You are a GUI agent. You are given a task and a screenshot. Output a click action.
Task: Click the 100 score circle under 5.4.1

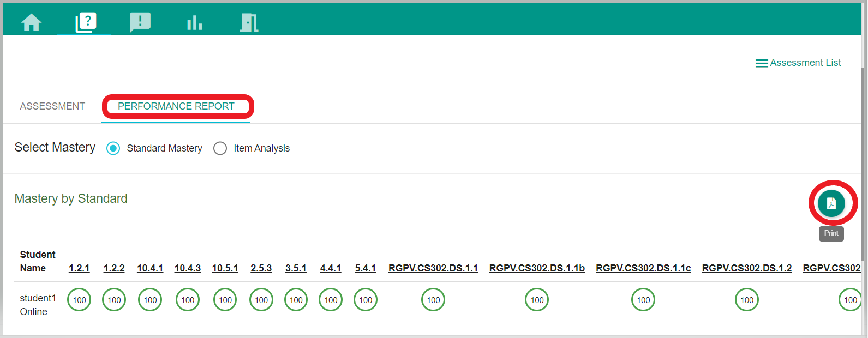[x=366, y=300]
